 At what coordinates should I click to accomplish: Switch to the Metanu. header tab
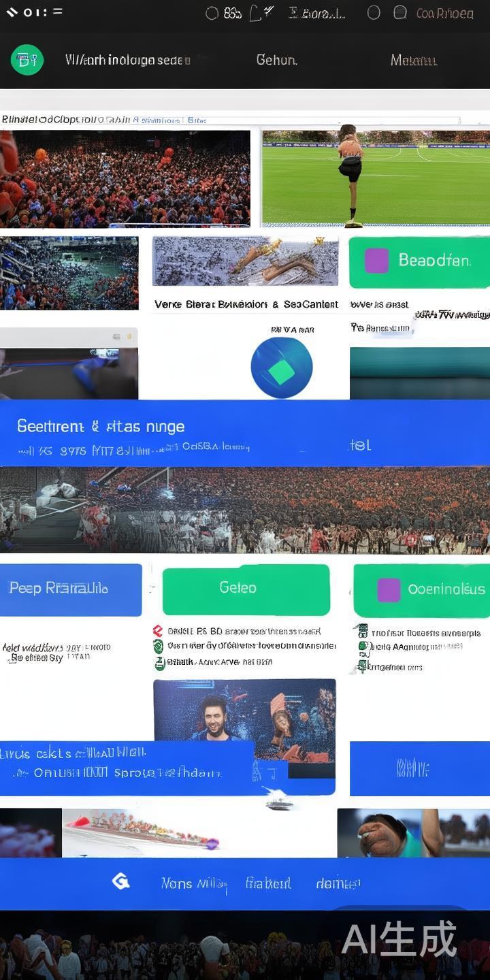point(414,61)
